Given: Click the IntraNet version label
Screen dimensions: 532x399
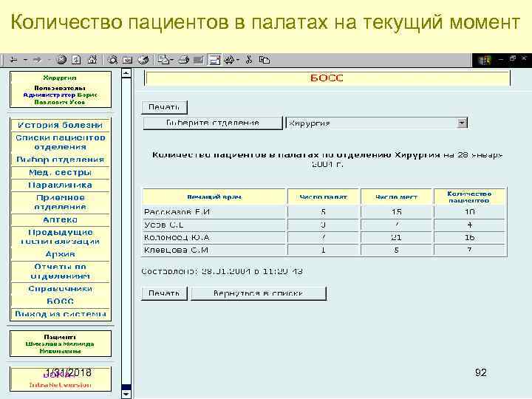Looking at the screenshot, I should 60,385.
